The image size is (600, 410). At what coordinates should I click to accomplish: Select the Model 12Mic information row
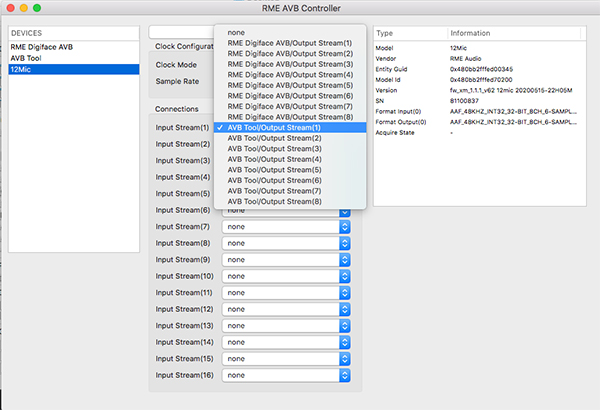point(480,48)
